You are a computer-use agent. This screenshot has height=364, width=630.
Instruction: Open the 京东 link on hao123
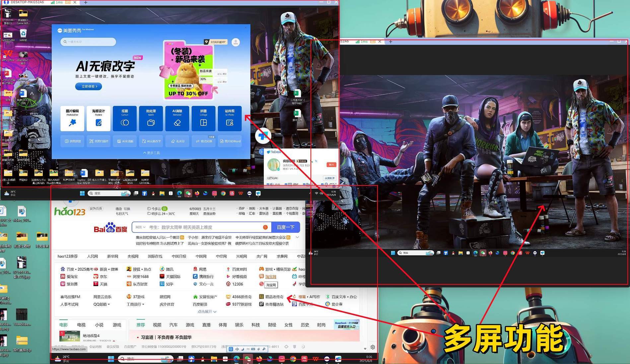(104, 277)
